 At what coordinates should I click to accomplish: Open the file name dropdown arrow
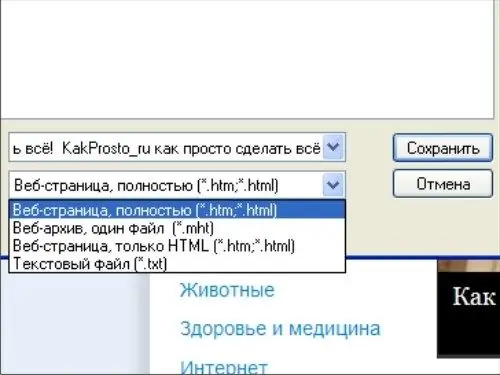[x=333, y=147]
